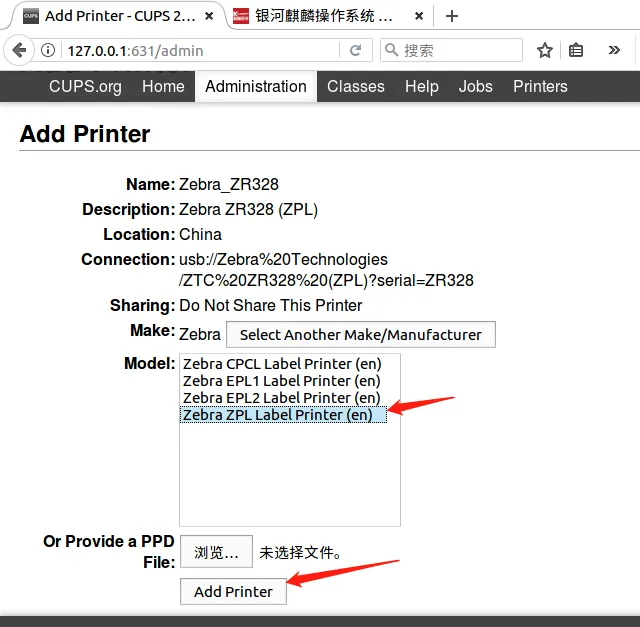Switch to the 银河麒麟操作系统 tab
The image size is (640, 627).
320,16
